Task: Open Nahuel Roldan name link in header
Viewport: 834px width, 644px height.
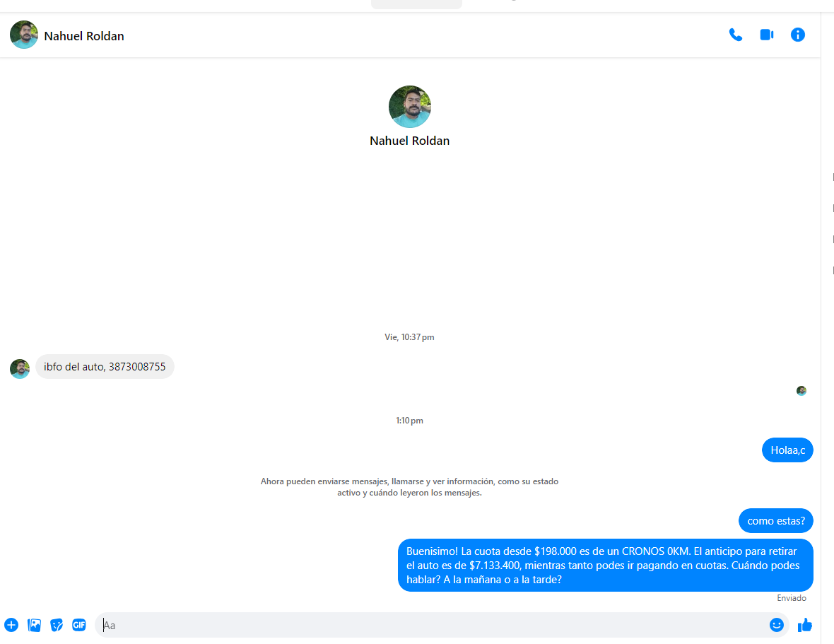Action: point(84,36)
